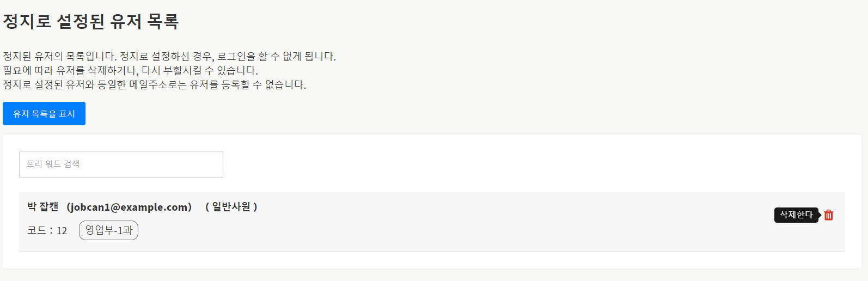868x281 pixels.
Task: Click the opening parenthesis before 일반사원
Action: point(207,207)
